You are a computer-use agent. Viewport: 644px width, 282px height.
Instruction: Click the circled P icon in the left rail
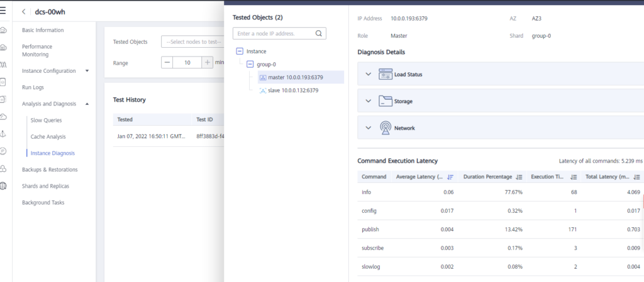[x=3, y=151]
